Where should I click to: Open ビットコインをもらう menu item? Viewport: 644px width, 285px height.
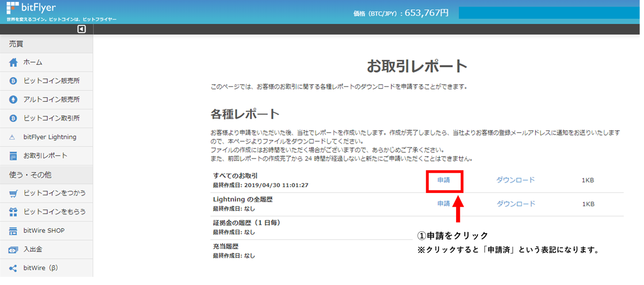[x=46, y=212]
